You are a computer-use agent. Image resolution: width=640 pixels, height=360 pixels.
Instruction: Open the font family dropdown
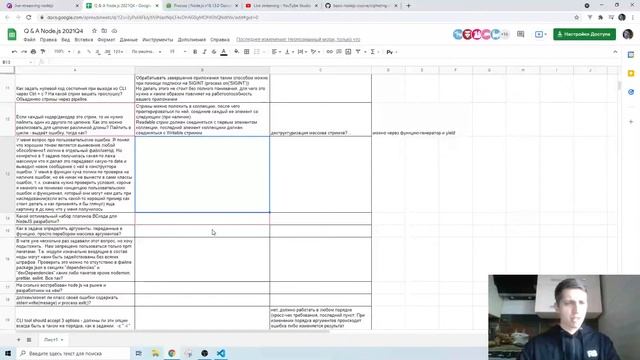click(x=147, y=52)
